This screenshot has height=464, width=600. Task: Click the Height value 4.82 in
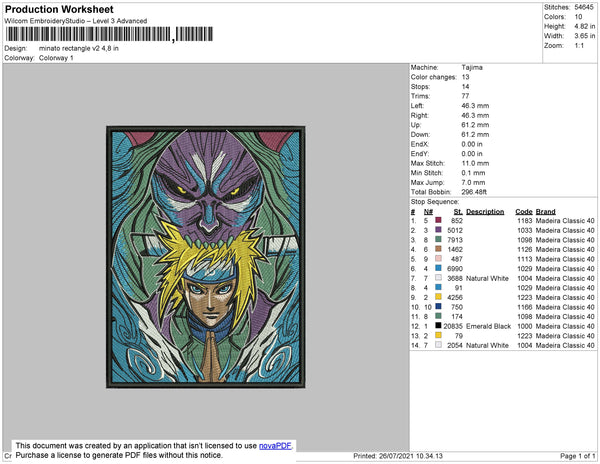point(585,26)
